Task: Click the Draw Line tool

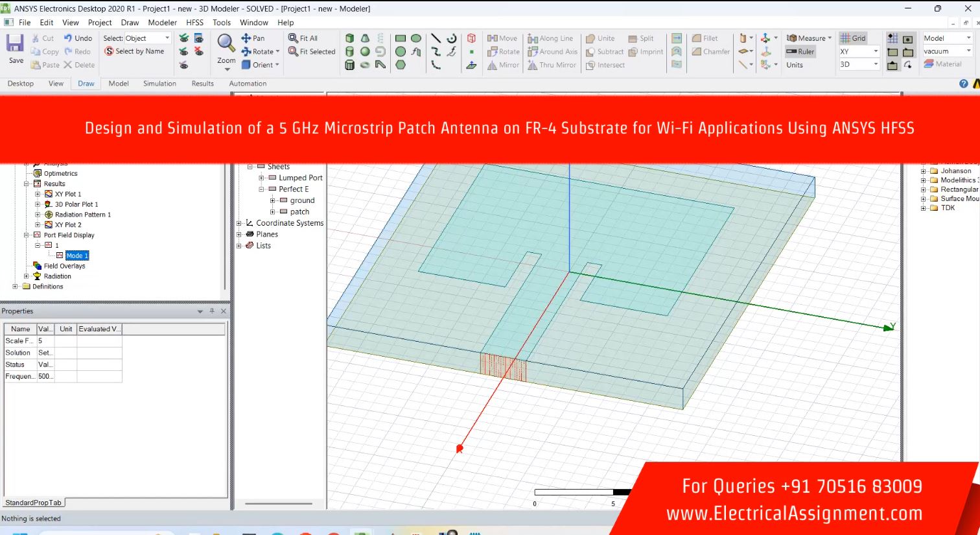Action: 436,38
